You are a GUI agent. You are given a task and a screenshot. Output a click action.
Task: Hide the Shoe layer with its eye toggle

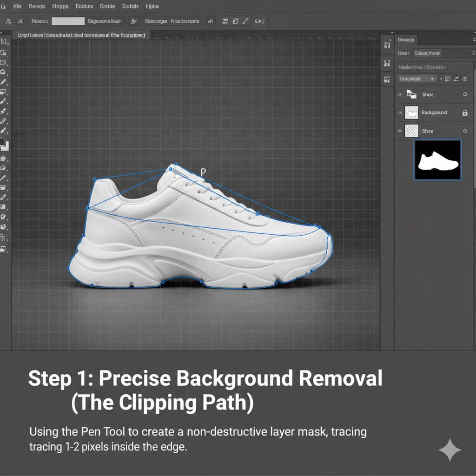tap(399, 94)
